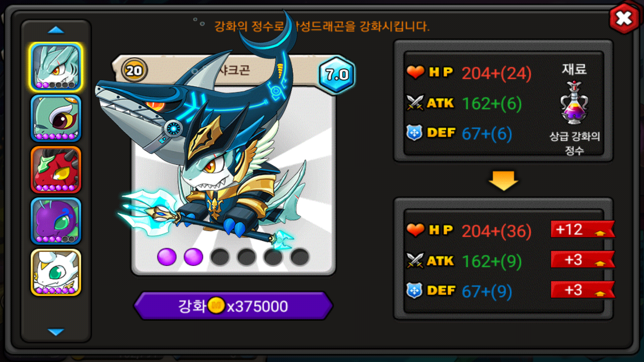Select the white cat-like dragon portrait

point(55,272)
